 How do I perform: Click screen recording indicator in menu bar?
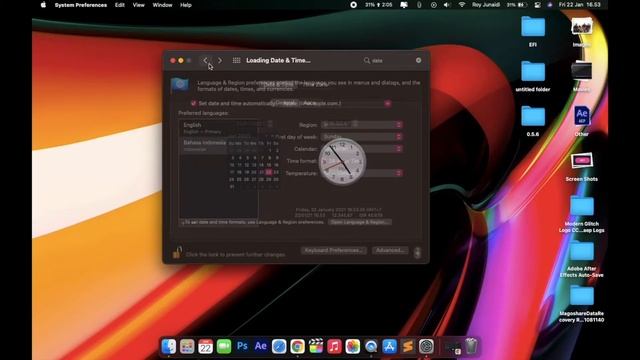pos(353,5)
